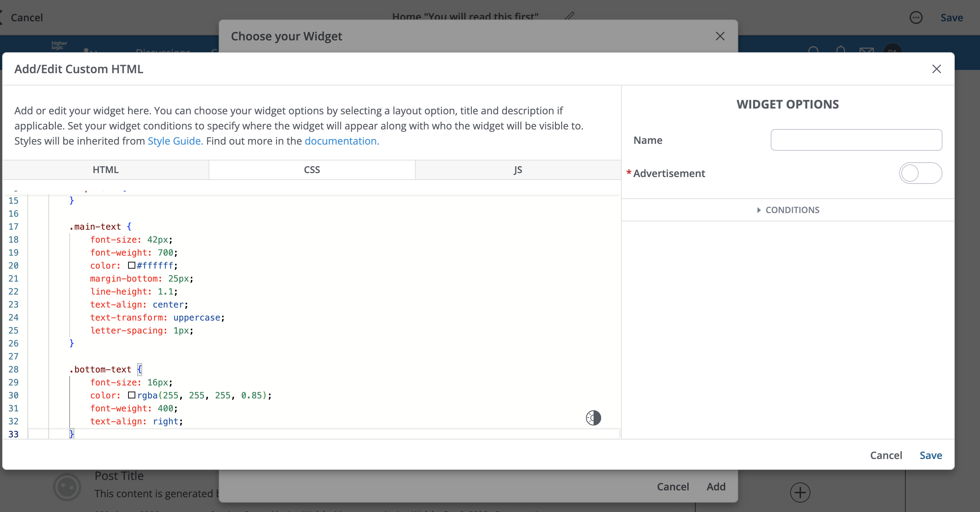Click Cancel in the Custom HTML dialog

click(886, 455)
